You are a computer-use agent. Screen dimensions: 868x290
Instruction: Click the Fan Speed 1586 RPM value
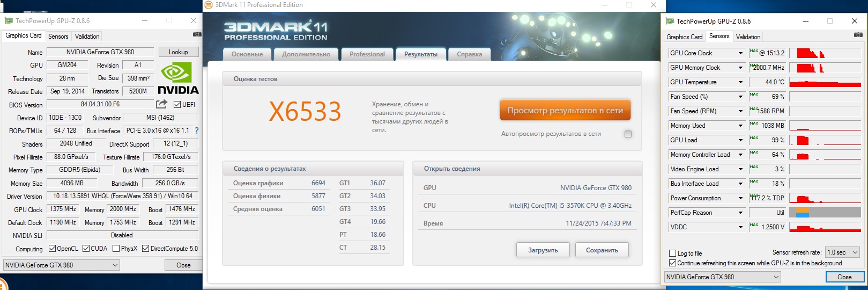pos(768,111)
